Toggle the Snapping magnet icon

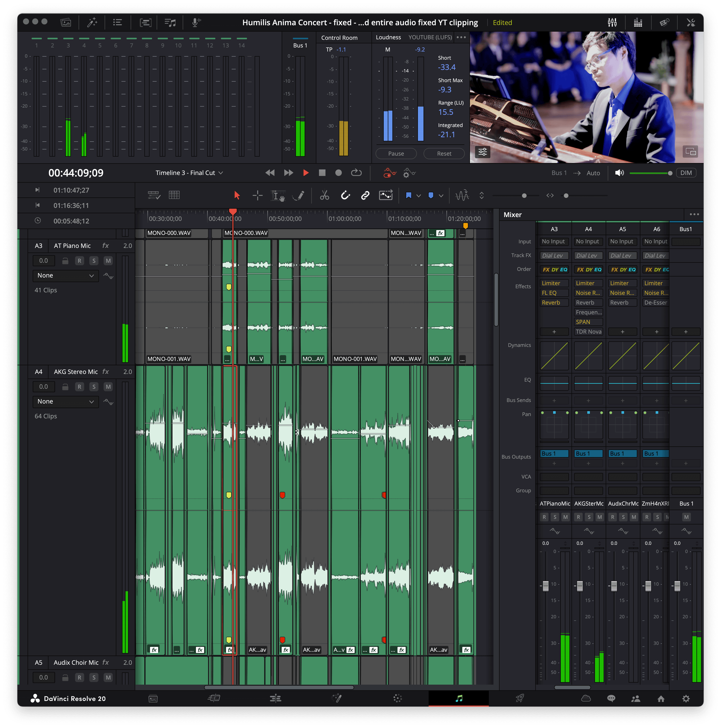coord(345,195)
